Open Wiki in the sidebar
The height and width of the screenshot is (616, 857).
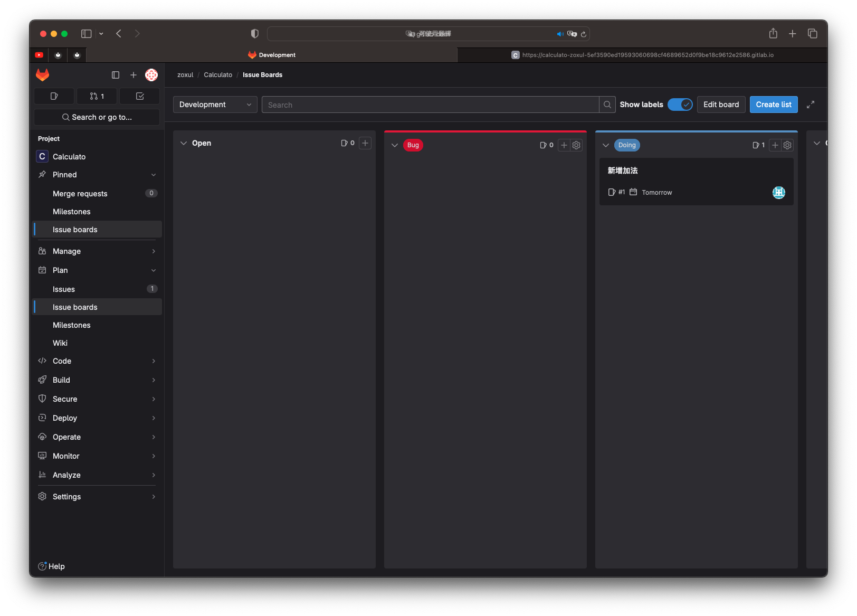pos(60,343)
